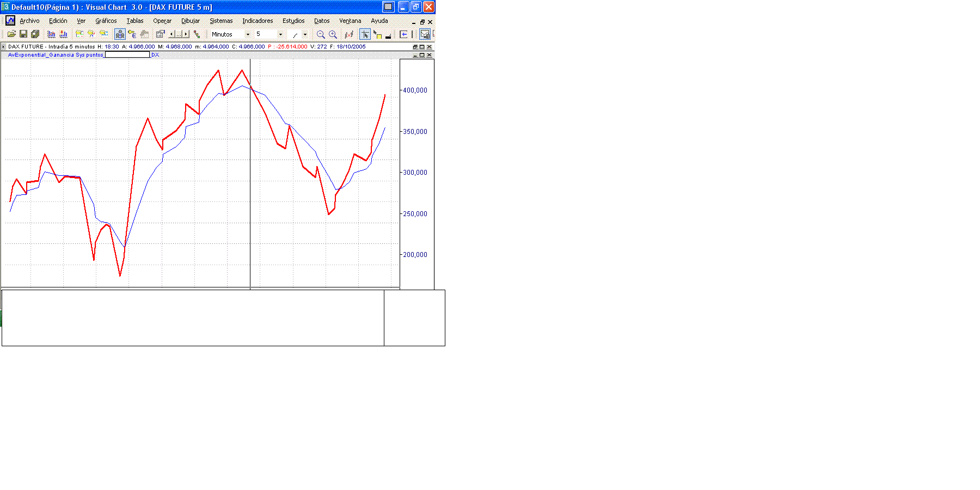Image resolution: width=980 pixels, height=490 pixels.
Task: Click the line style sample slash icon
Action: point(295,35)
